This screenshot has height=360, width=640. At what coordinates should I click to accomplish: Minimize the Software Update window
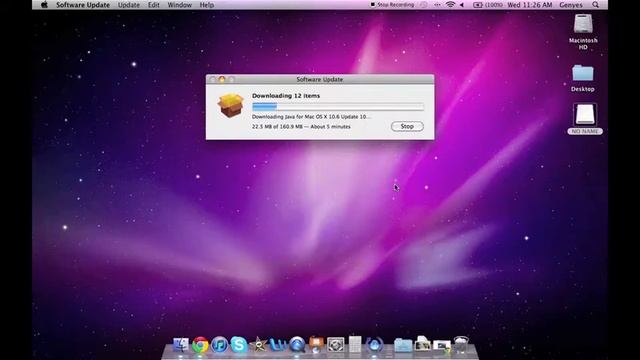pyautogui.click(x=222, y=79)
